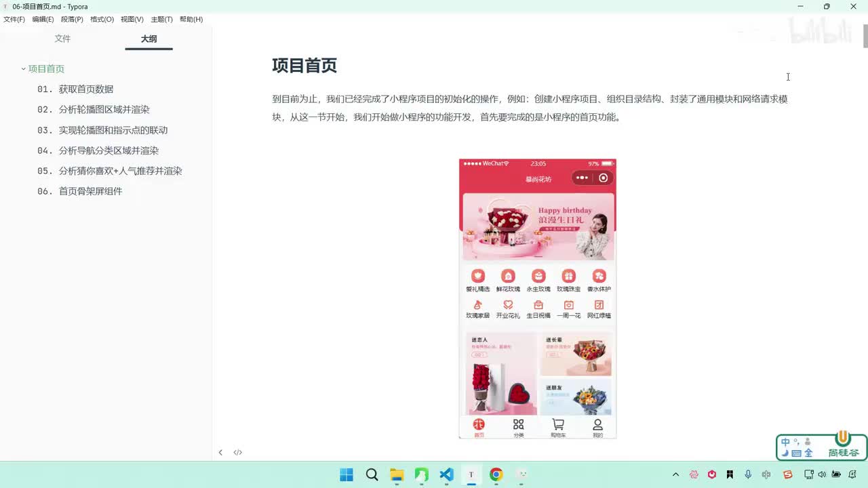Screen dimensions: 868x488
Task: Open Google Chrome from taskbar
Action: tap(496, 474)
